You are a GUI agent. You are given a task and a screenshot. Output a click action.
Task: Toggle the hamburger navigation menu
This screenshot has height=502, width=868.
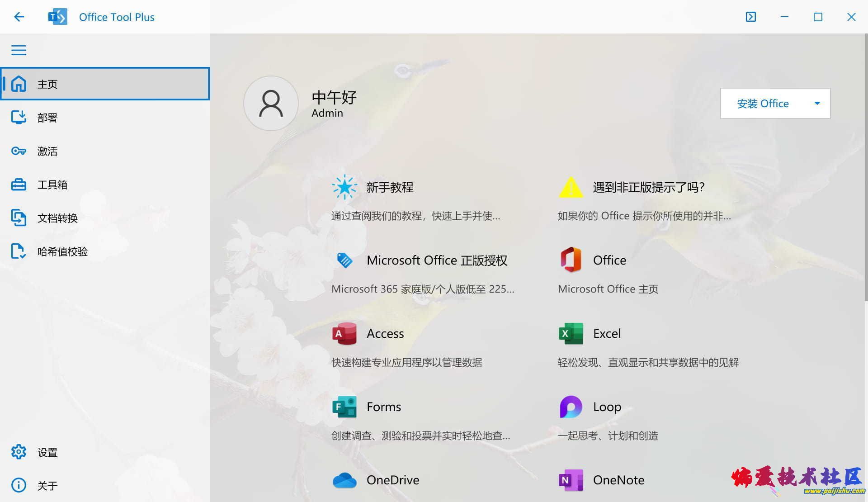[19, 50]
